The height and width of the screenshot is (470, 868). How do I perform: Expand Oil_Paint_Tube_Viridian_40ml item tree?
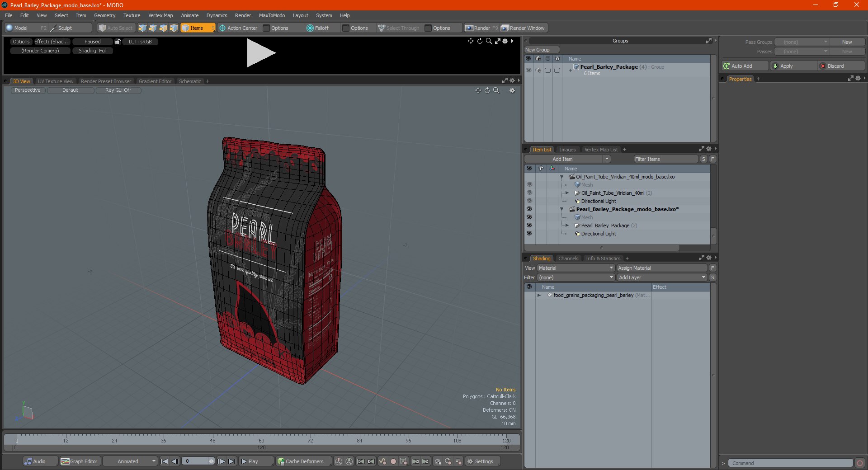(567, 193)
